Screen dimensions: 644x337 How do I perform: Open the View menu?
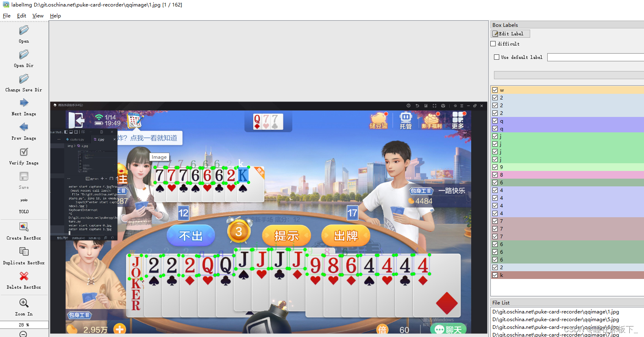[38, 16]
